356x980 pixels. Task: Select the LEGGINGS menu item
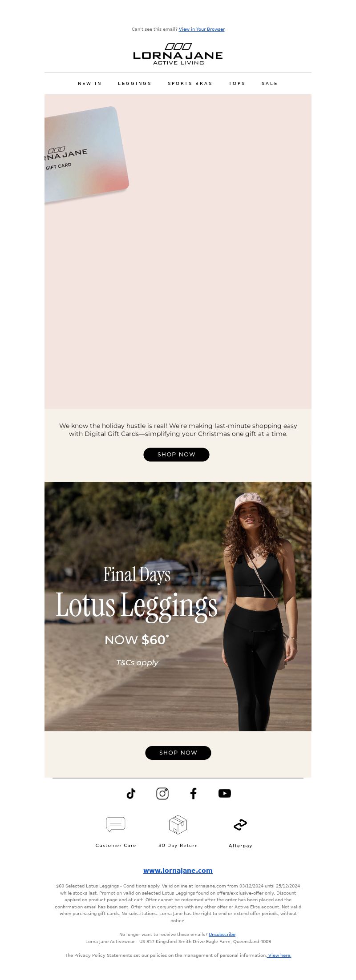135,84
